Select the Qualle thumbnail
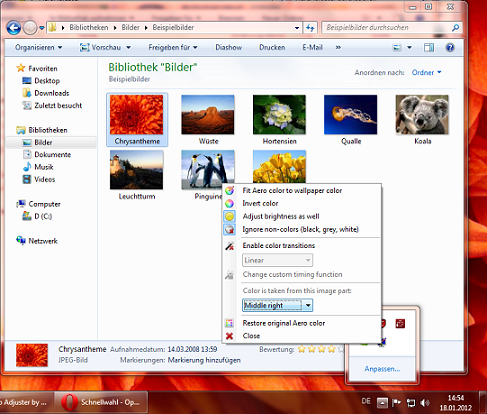 [x=351, y=115]
